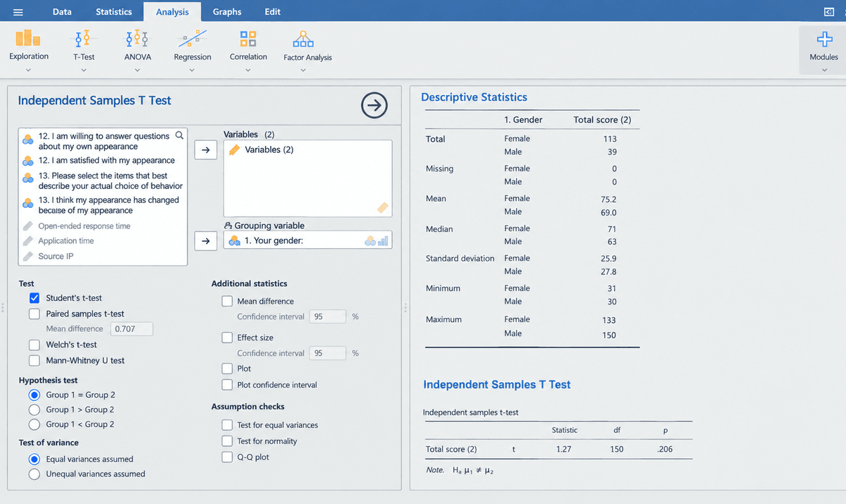Check the Paired samples t-test box
The image size is (846, 504).
(x=34, y=314)
